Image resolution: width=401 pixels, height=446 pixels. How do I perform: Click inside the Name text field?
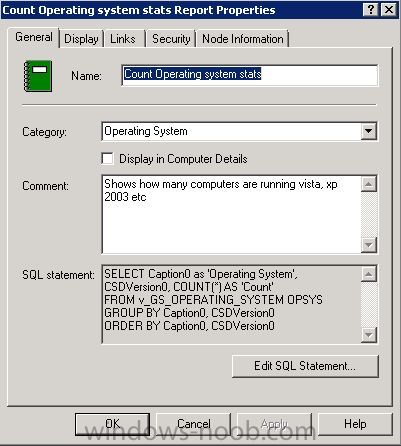coord(250,75)
